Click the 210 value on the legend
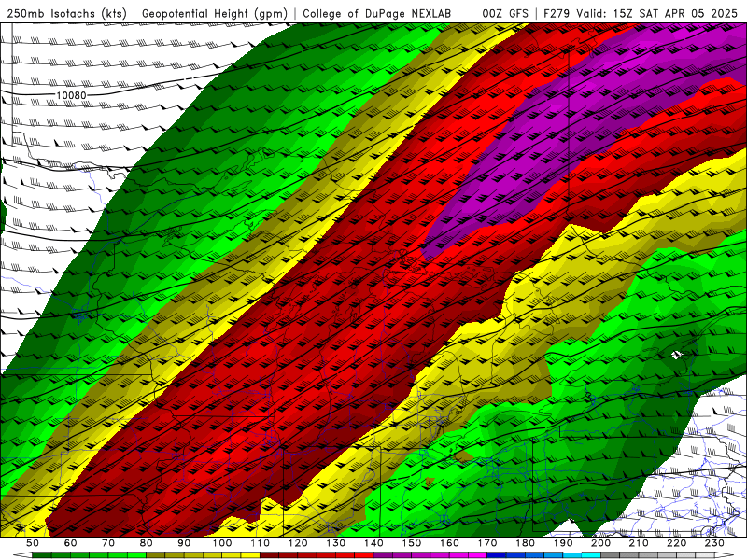The width and height of the screenshot is (747, 560). (639, 543)
